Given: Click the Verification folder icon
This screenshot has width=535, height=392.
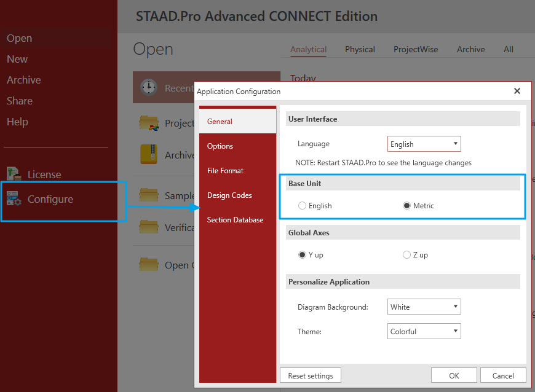Looking at the screenshot, I should (x=149, y=227).
